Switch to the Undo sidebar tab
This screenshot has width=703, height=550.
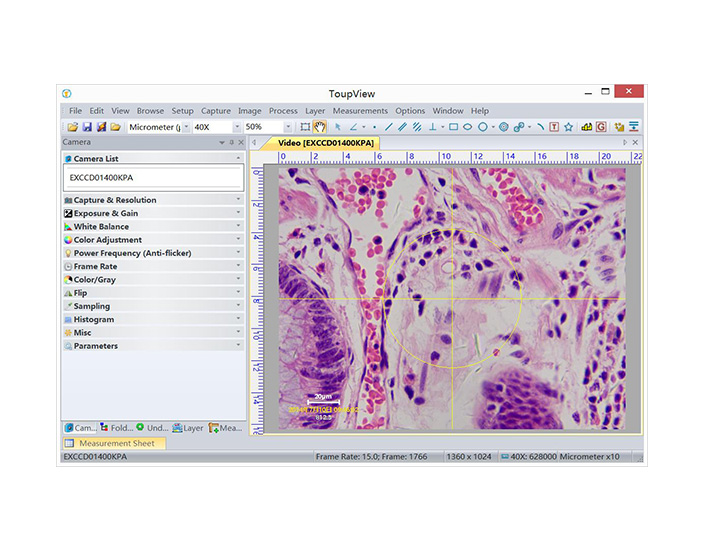click(x=152, y=428)
